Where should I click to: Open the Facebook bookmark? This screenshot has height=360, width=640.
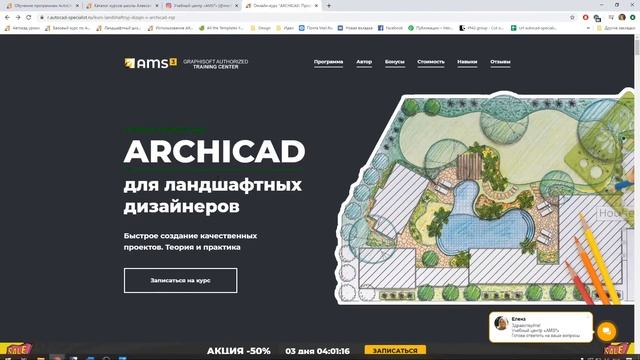(x=390, y=28)
